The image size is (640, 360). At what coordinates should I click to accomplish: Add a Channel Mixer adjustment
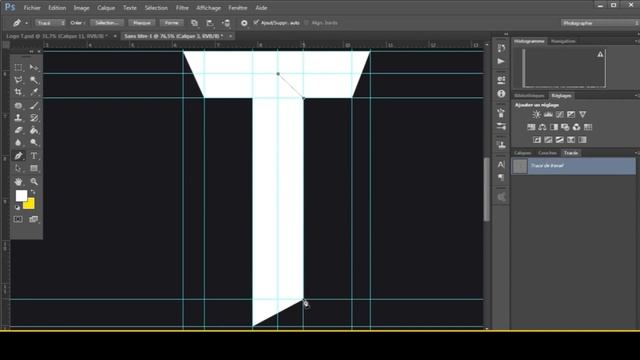[576, 127]
